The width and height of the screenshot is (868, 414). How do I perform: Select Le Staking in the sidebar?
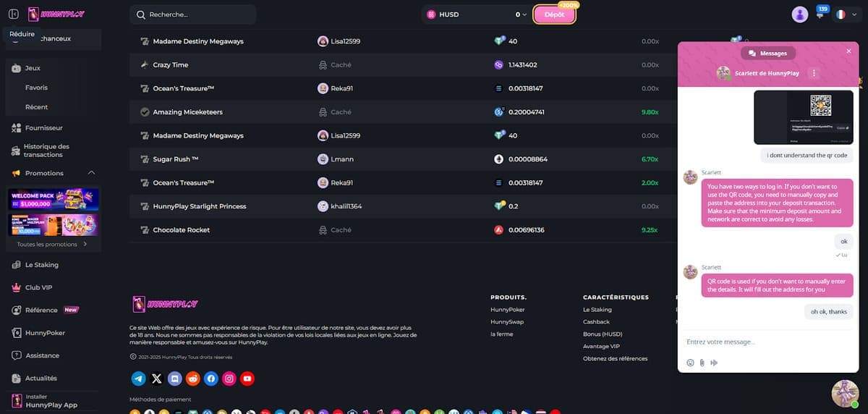(42, 265)
